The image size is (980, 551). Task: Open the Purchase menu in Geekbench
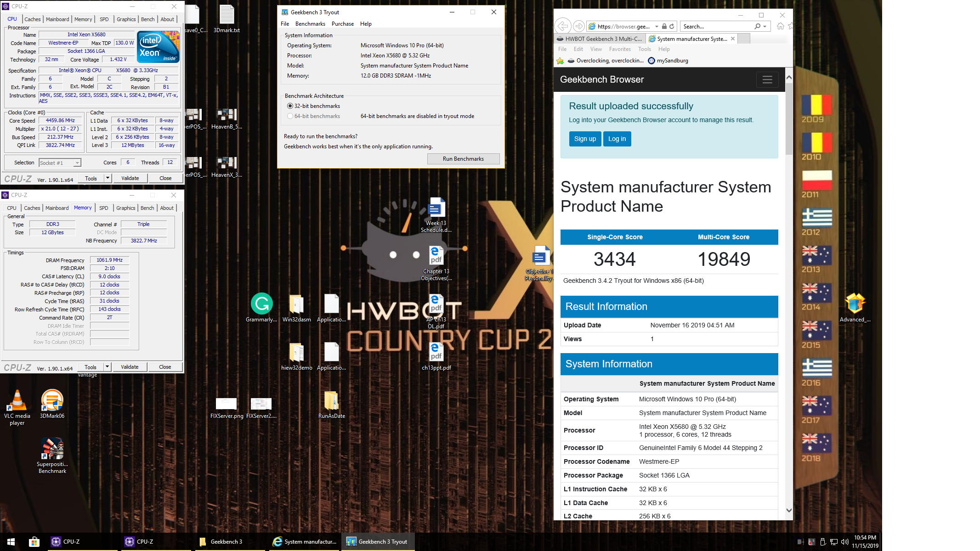343,24
